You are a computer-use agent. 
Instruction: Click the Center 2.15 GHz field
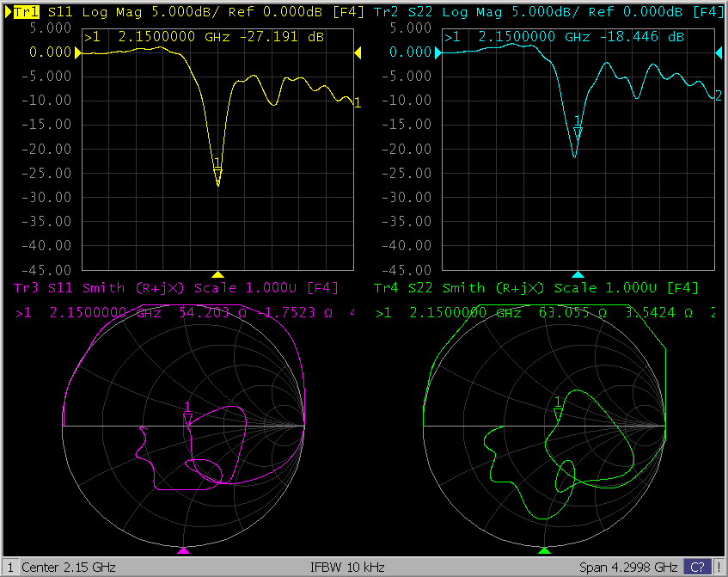(x=68, y=568)
